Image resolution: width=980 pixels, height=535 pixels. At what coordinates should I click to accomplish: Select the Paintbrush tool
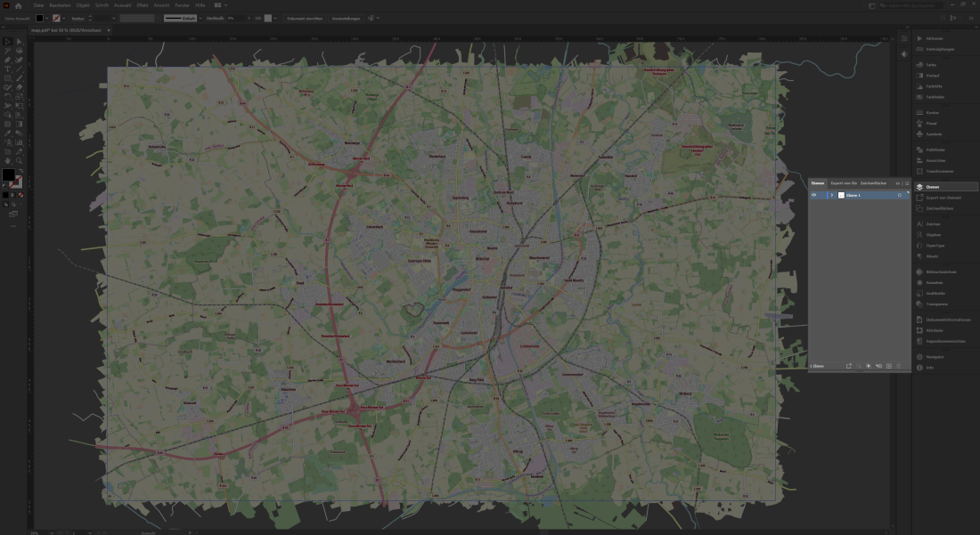click(x=20, y=77)
